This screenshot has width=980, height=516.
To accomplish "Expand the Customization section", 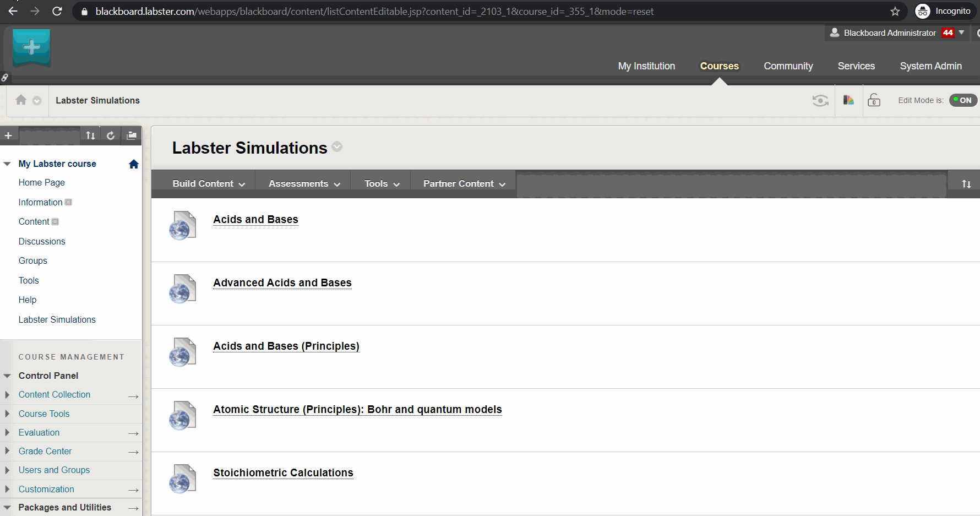I will click(7, 489).
